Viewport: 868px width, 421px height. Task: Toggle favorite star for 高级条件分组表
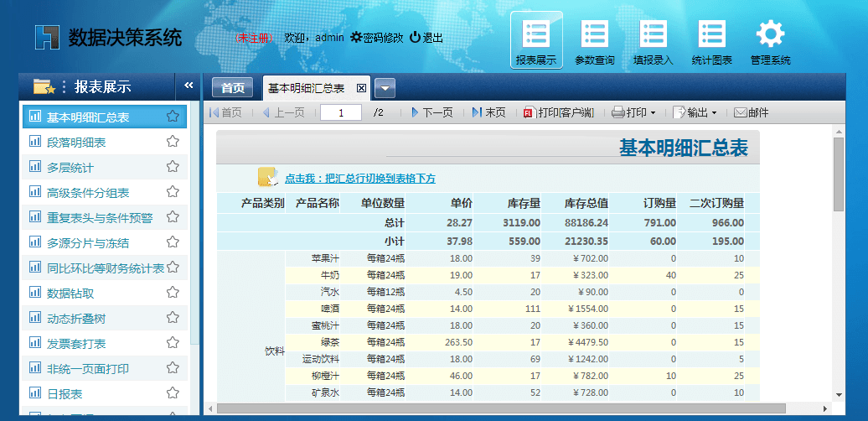tap(173, 192)
